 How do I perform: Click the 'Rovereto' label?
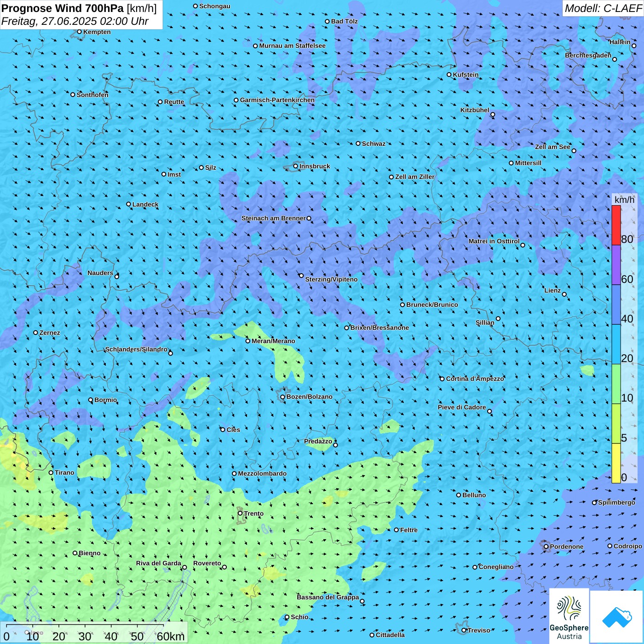207,563
